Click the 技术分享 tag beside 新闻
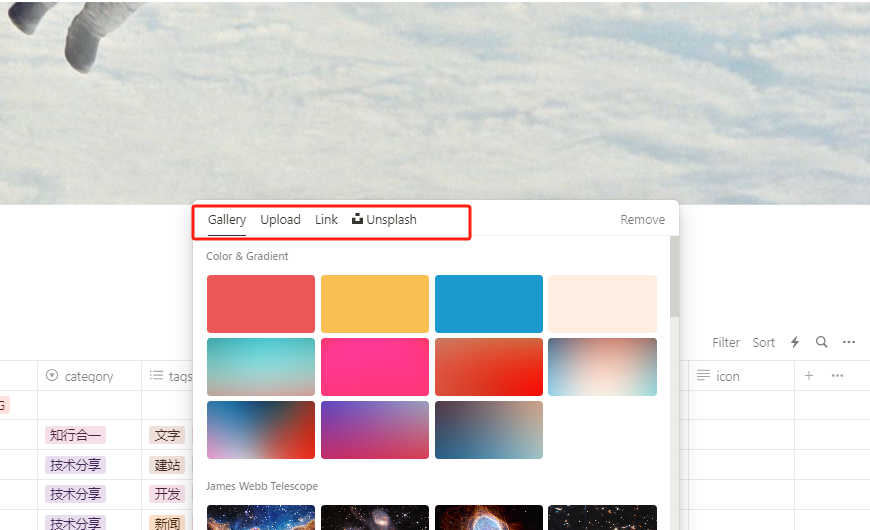Viewport: 870px width, 530px height. (75, 523)
